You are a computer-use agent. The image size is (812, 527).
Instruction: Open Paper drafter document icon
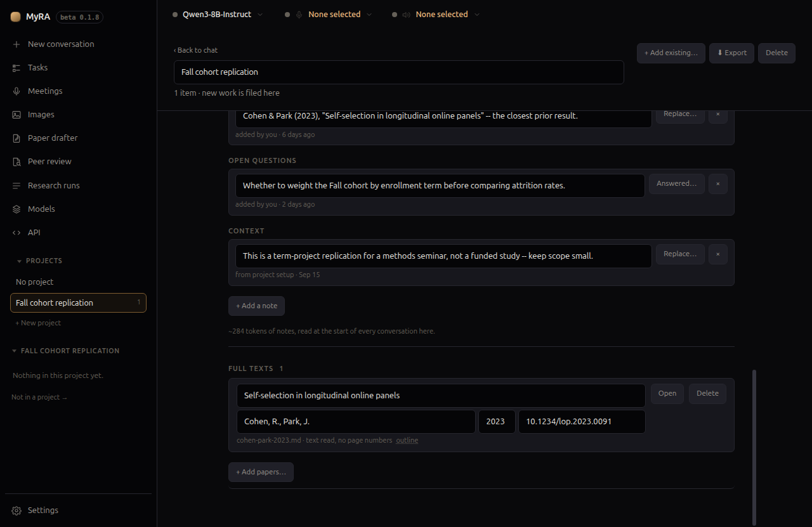(x=16, y=138)
